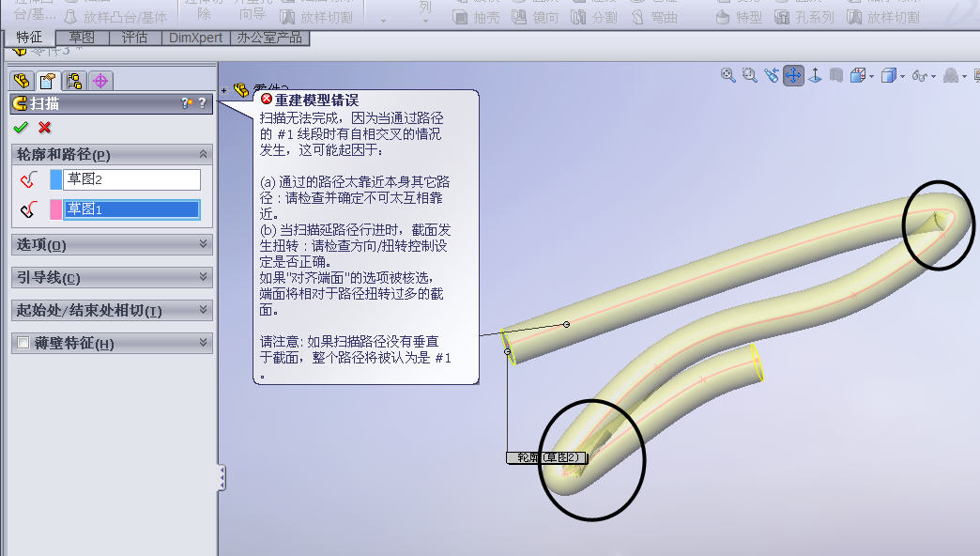This screenshot has width=980, height=556.
Task: Click the Zoom to Area icon
Action: point(749,76)
